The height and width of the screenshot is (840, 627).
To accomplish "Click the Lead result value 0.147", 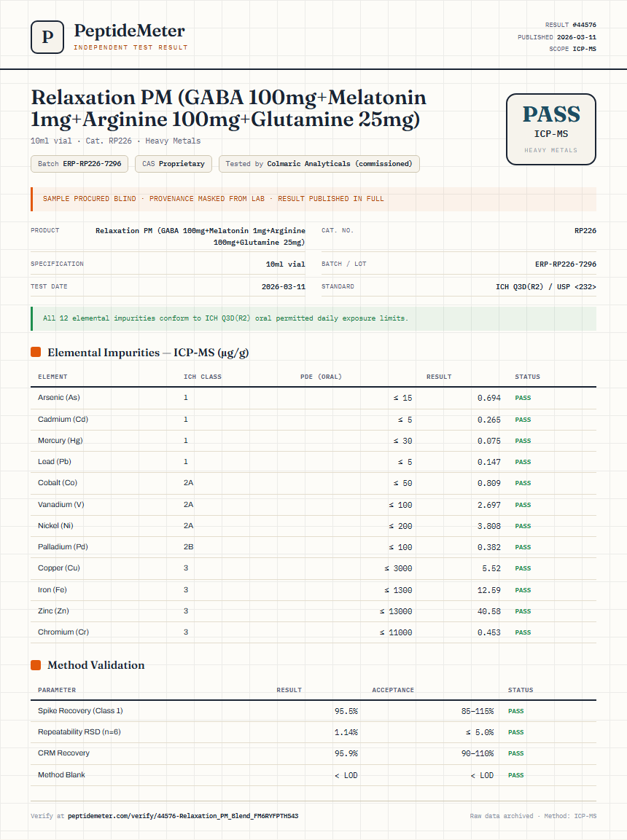I will (488, 462).
